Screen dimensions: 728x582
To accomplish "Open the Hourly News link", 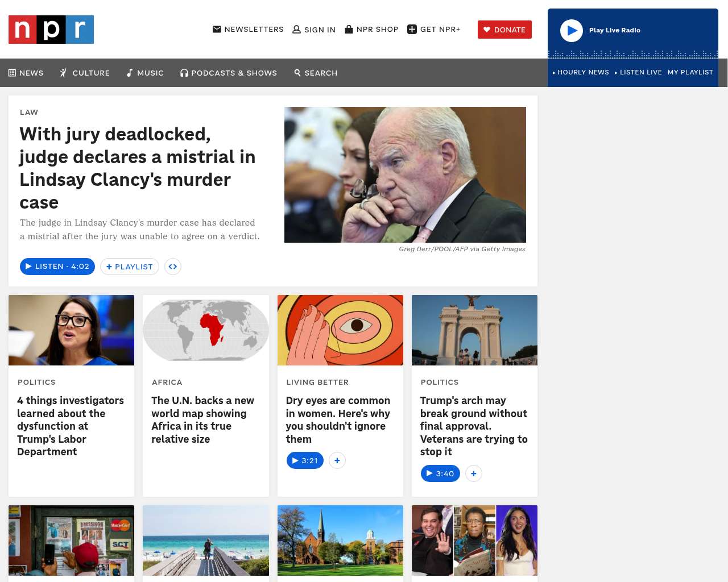I will (x=581, y=72).
